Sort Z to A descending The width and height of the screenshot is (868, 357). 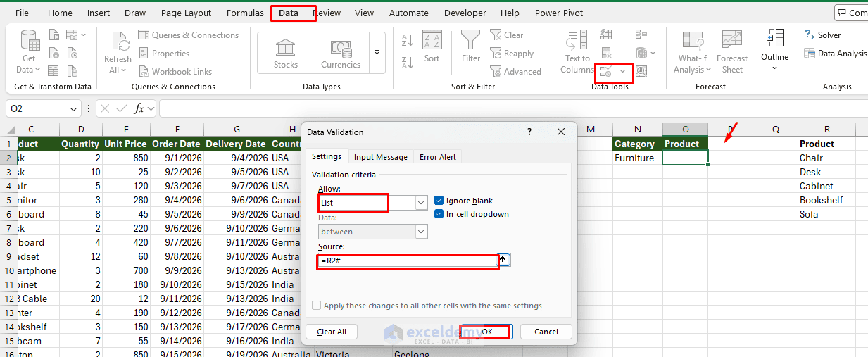pyautogui.click(x=407, y=63)
